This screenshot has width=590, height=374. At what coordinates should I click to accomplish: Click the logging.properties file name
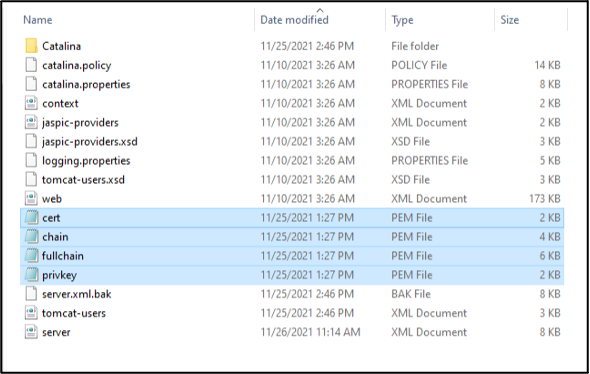point(86,161)
